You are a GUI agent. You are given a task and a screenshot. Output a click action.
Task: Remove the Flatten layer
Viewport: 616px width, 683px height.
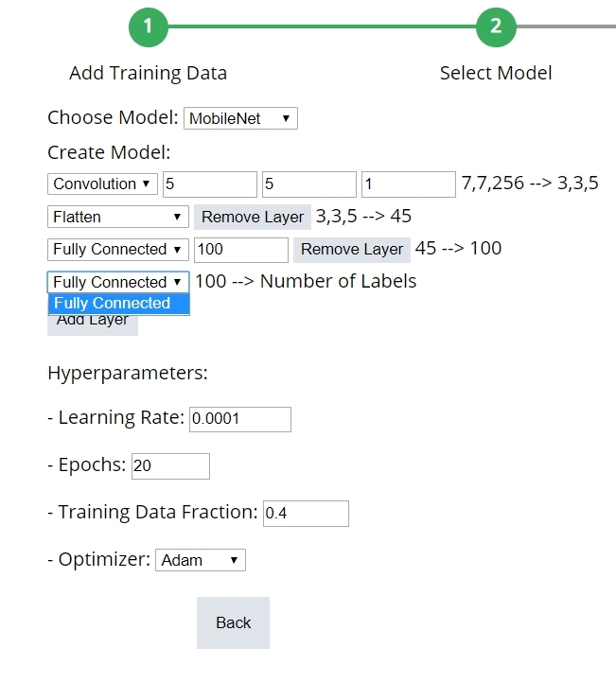pos(253,218)
